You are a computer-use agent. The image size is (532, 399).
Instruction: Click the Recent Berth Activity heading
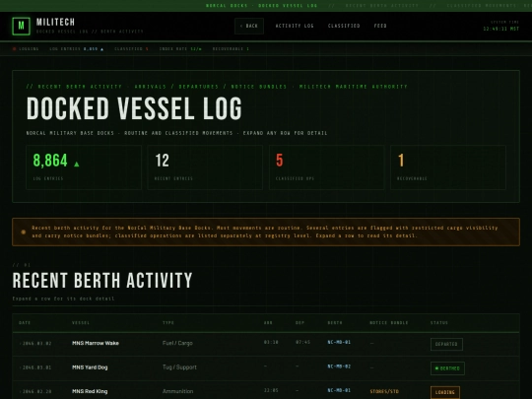[102, 281]
